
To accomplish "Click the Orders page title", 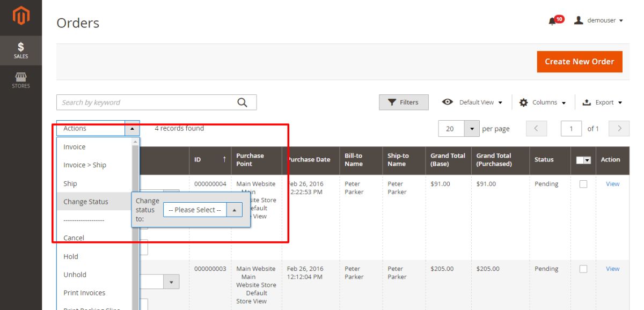I will 78,23.
